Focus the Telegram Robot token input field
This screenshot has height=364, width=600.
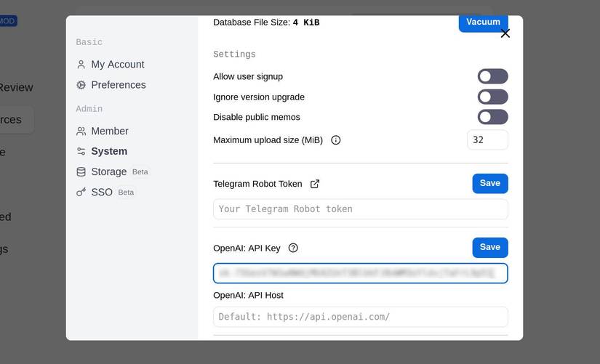[x=360, y=209]
